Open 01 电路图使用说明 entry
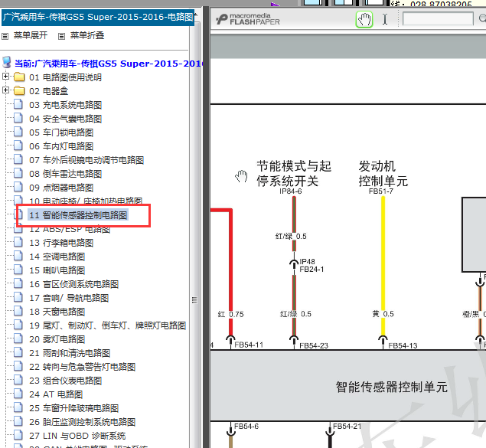 [x=65, y=77]
